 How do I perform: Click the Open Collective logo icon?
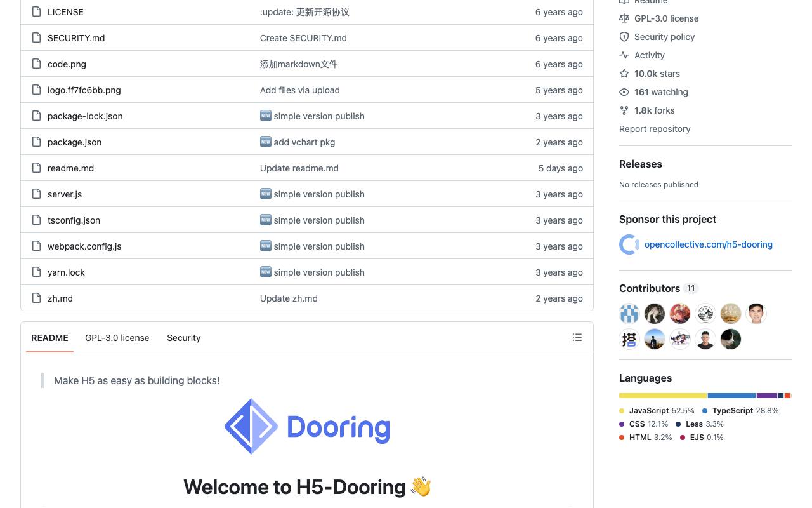(x=629, y=244)
